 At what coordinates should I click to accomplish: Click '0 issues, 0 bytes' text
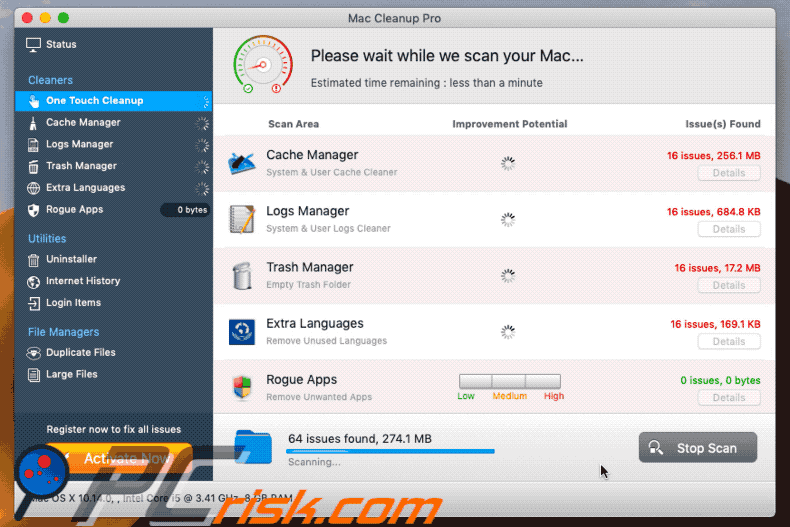(720, 380)
